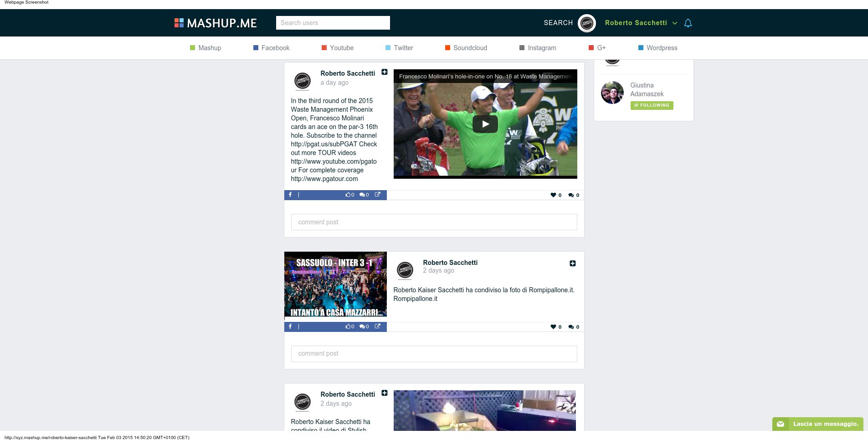The image size is (868, 440).
Task: Expand the Roberto Sacchetti user dropdown arrow
Action: (675, 23)
